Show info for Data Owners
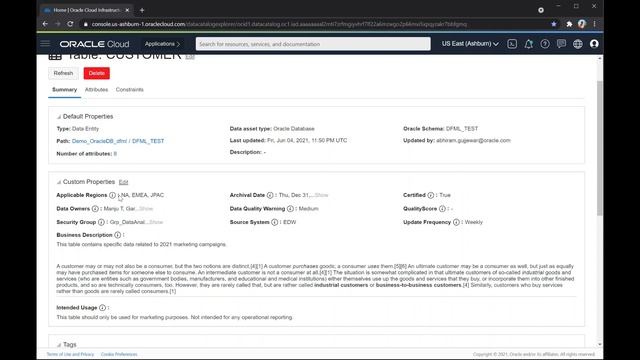The height and width of the screenshot is (360, 640). click(x=95, y=209)
